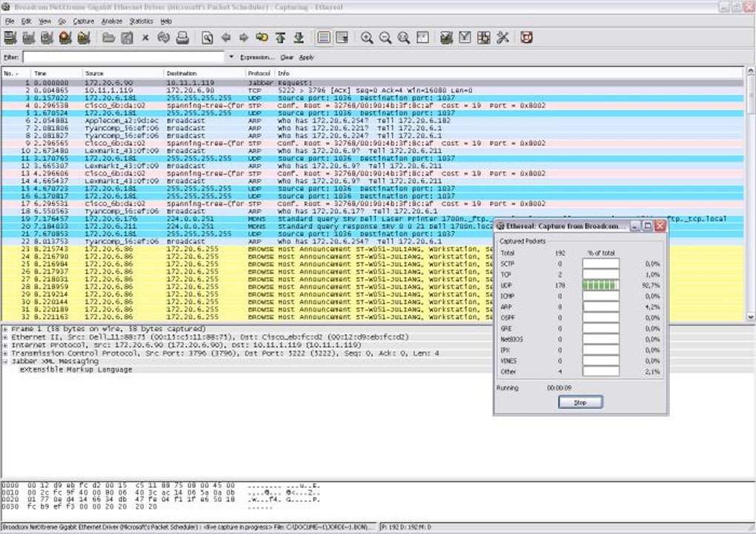756x534 pixels.
Task: Open the Go menu
Action: coord(62,21)
